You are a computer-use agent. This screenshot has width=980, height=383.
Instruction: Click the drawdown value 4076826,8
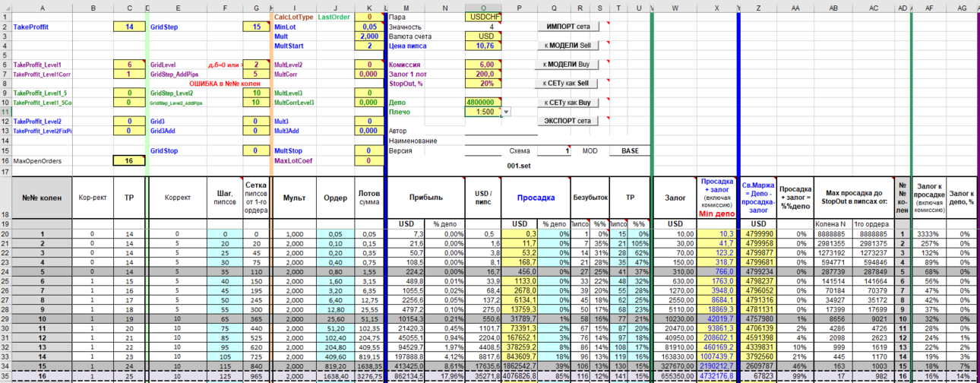(x=521, y=375)
